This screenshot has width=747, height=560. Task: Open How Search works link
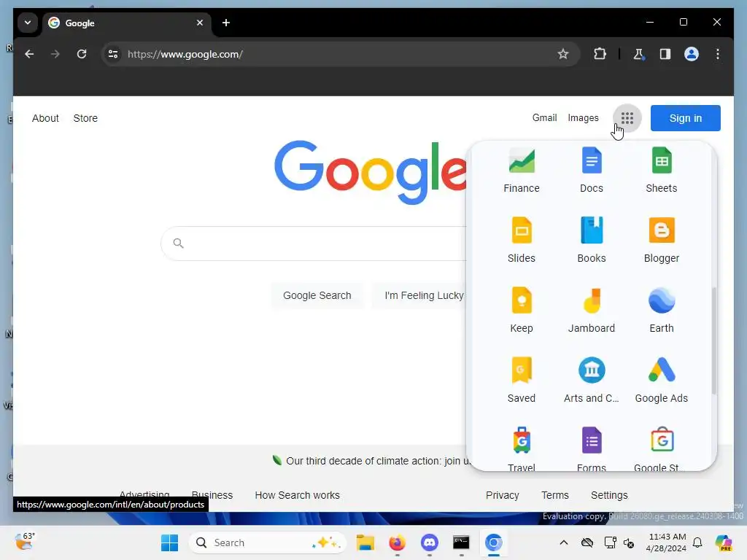click(298, 495)
